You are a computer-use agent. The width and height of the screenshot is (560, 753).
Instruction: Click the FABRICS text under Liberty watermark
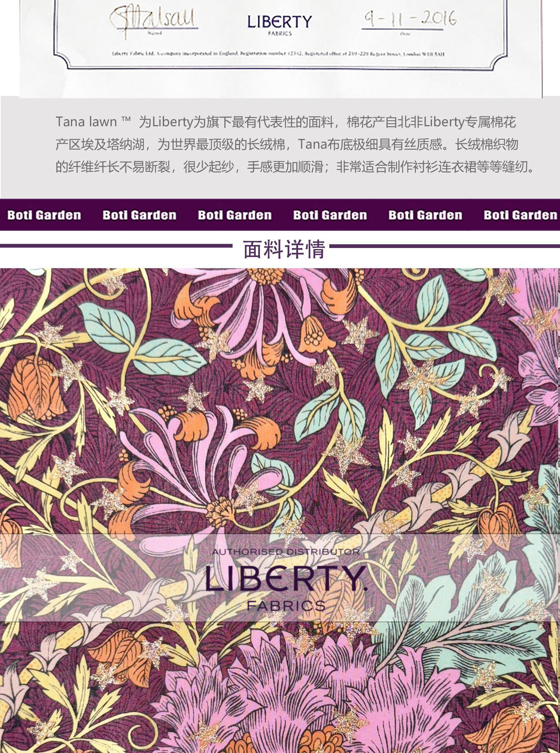[286, 606]
